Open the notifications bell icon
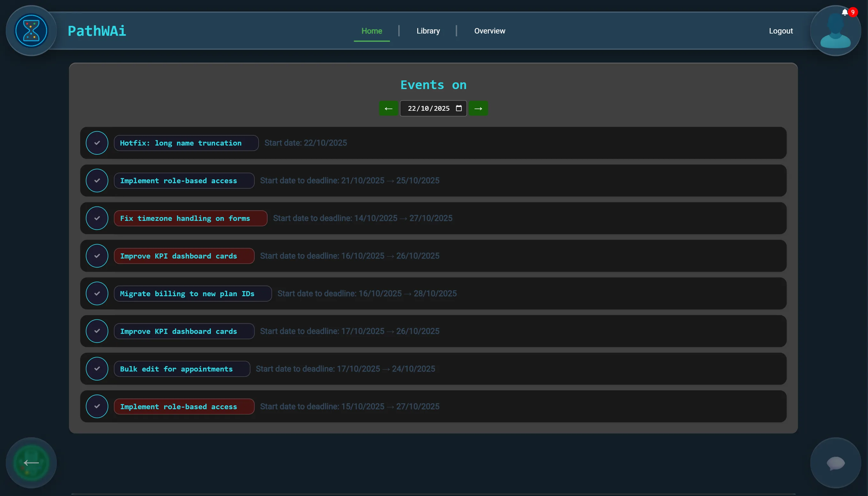 click(845, 12)
